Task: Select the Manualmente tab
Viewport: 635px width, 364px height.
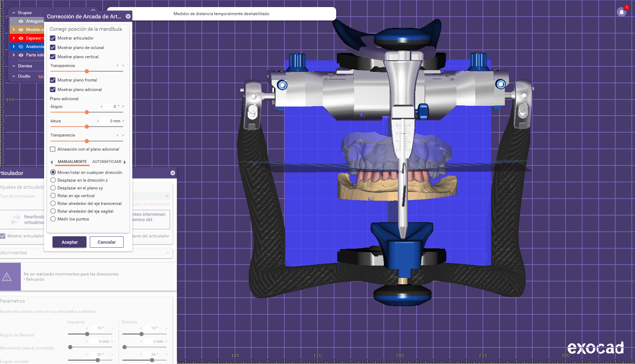Action: pos(72,162)
